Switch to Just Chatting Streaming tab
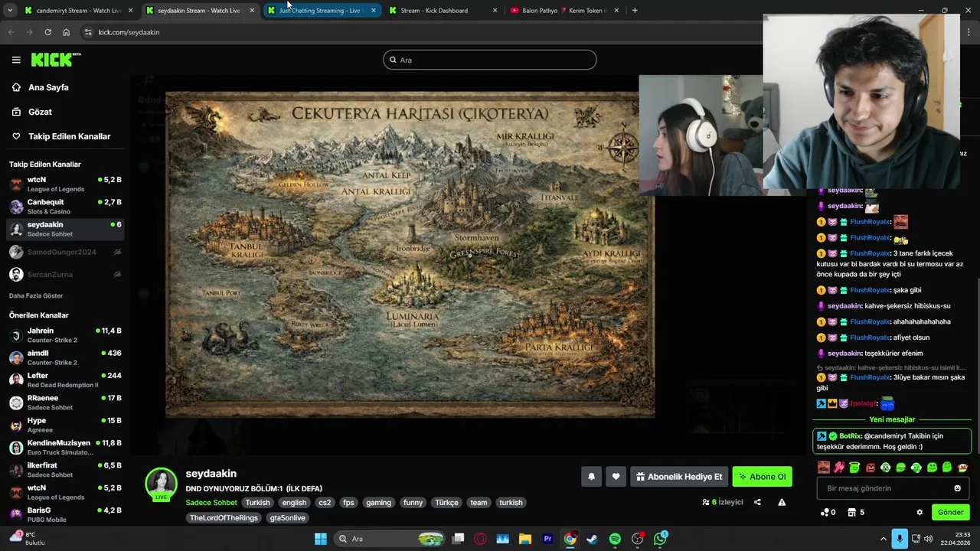Image resolution: width=980 pixels, height=551 pixels. (x=322, y=11)
